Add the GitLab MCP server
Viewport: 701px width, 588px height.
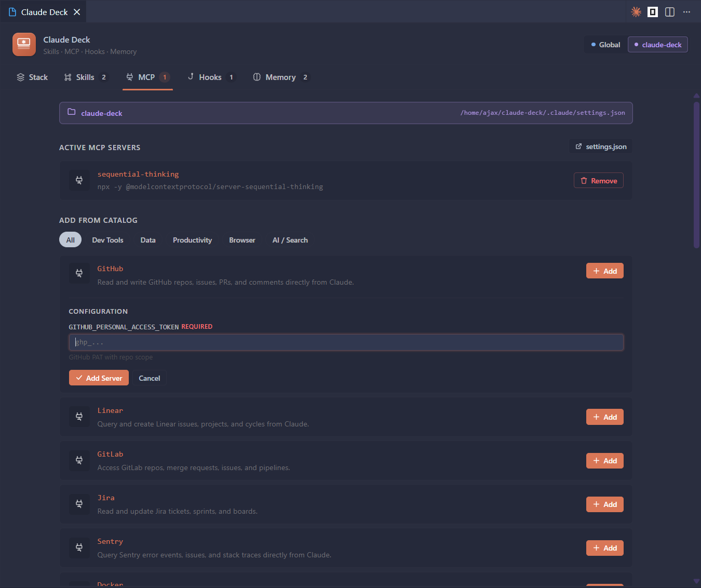point(605,461)
